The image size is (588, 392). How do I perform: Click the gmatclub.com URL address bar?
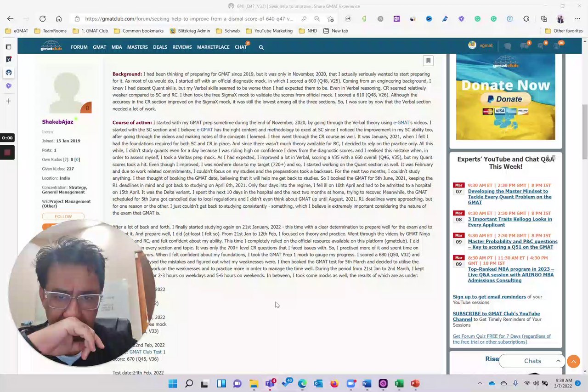(x=188, y=19)
